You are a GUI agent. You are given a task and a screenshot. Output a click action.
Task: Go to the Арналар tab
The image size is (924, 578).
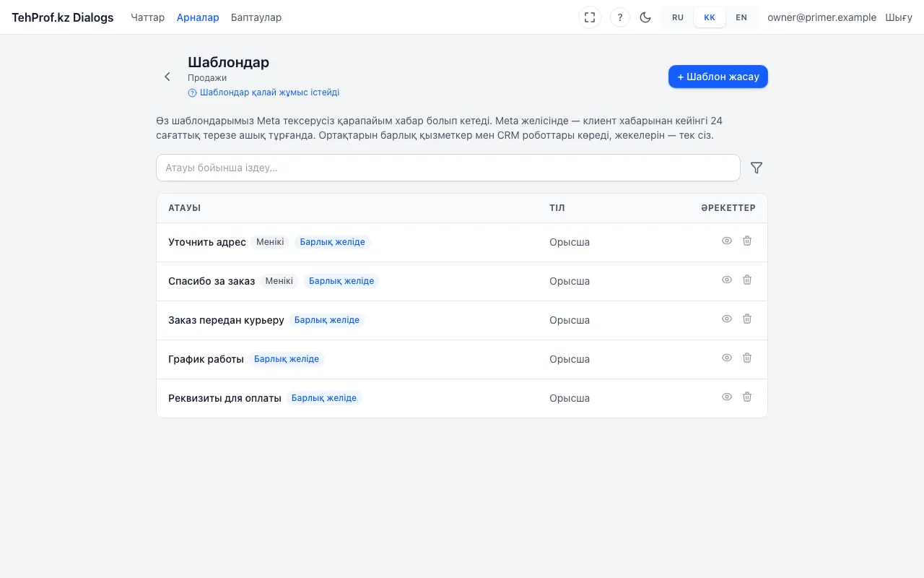(198, 17)
